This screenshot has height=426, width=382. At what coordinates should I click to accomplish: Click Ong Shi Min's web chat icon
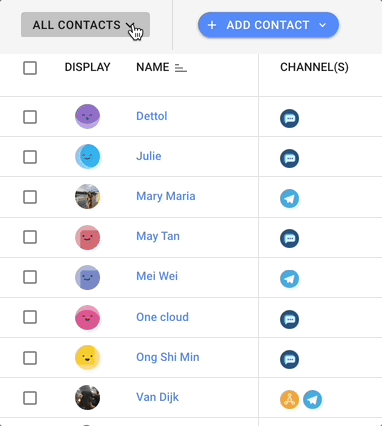[289, 359]
